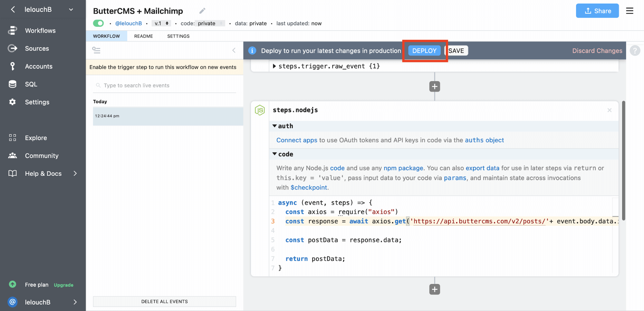644x311 pixels.
Task: Click code line 'return postData;'
Action: [315, 259]
